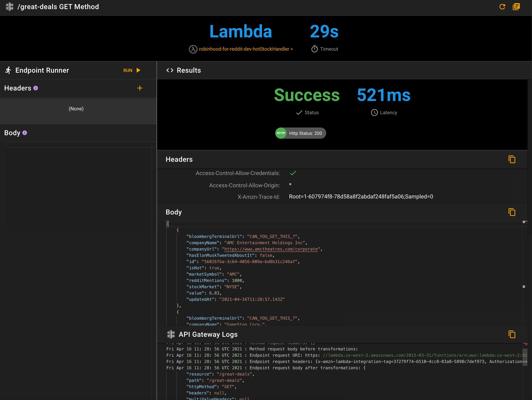Click the "marketSymbol": "AMC" line
The image size is (532, 400).
coord(214,274)
